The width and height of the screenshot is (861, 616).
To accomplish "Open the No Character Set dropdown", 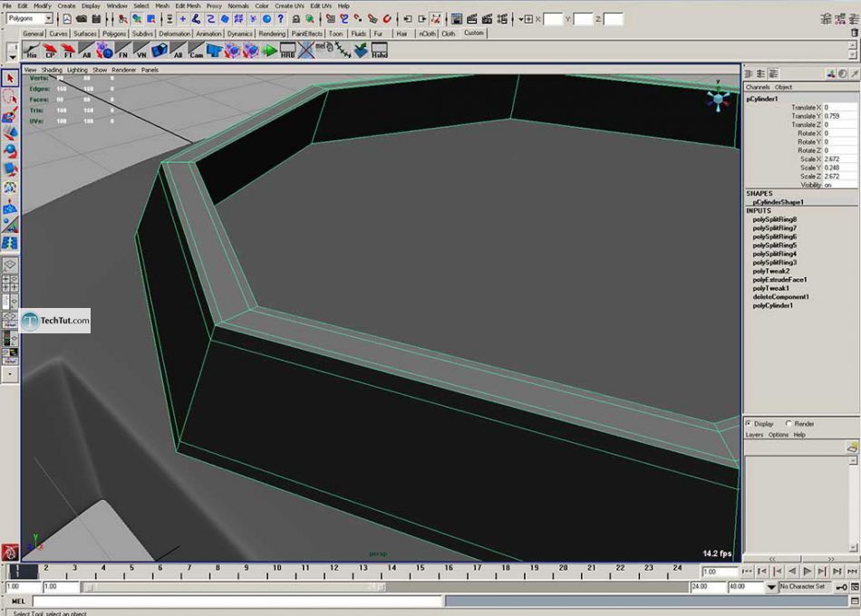I will [801, 587].
